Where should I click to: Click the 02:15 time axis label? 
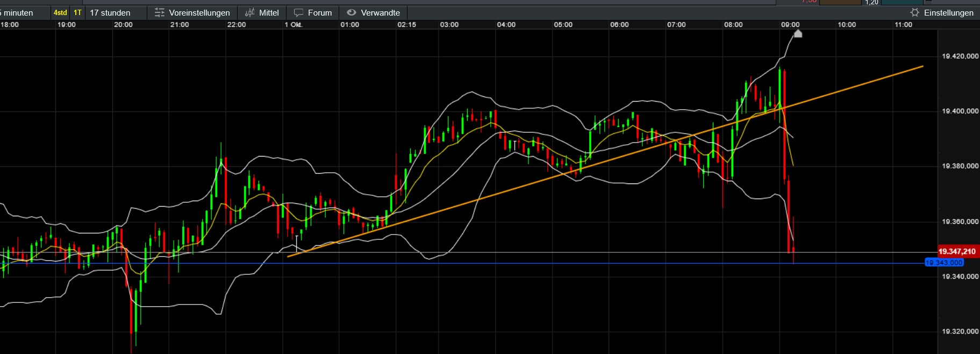coord(406,25)
